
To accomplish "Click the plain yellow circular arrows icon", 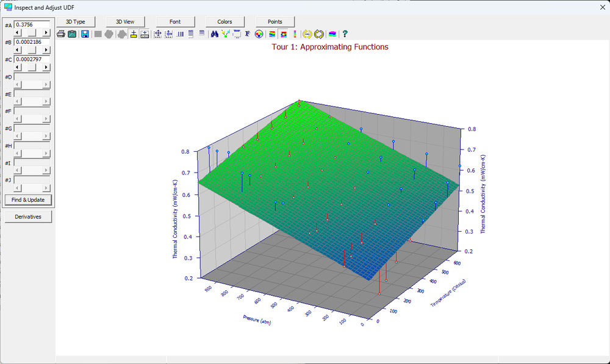I will [x=319, y=34].
